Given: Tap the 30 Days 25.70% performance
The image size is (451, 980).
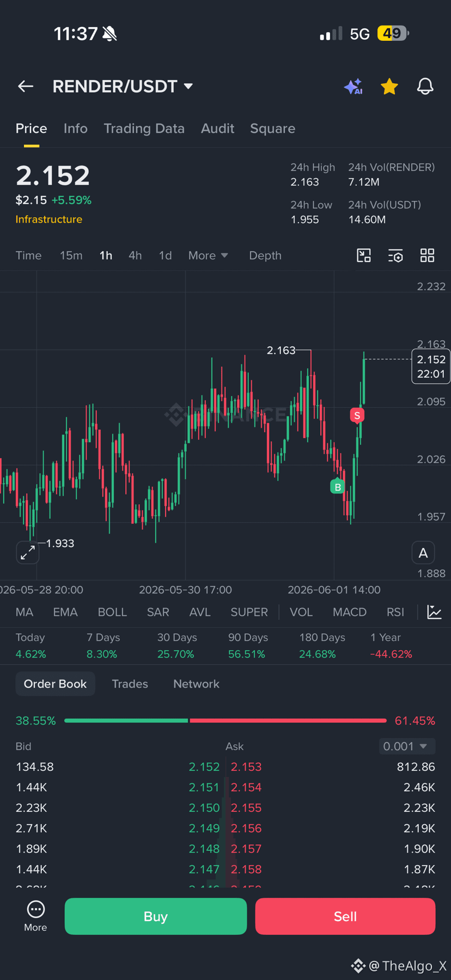Looking at the screenshot, I should coord(176,646).
